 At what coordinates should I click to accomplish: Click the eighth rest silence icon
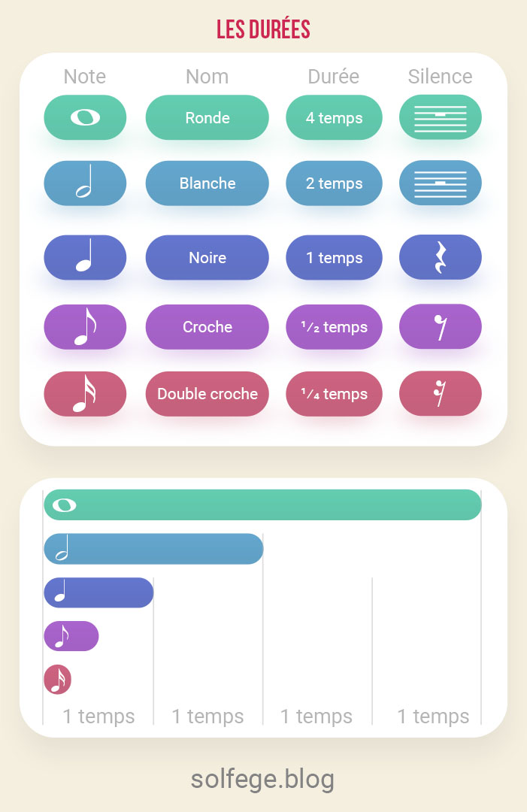pos(441,327)
